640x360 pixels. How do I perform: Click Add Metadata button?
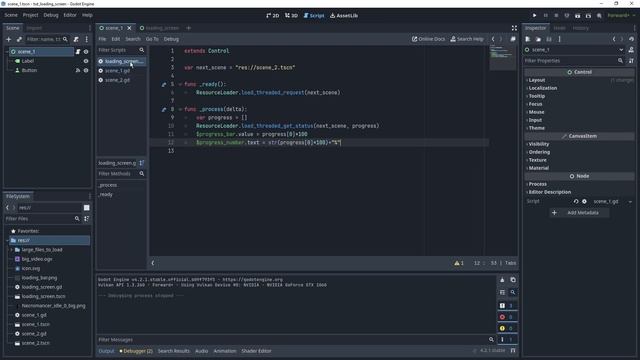pos(579,213)
